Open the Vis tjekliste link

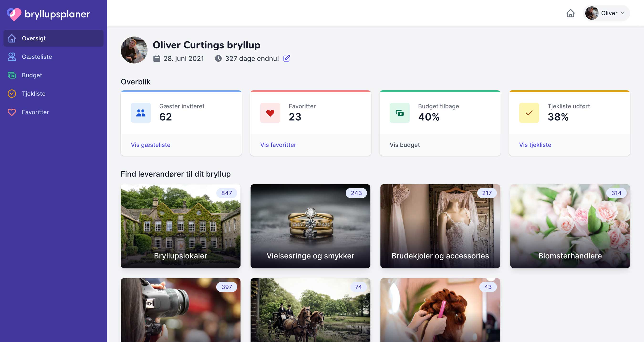point(535,145)
